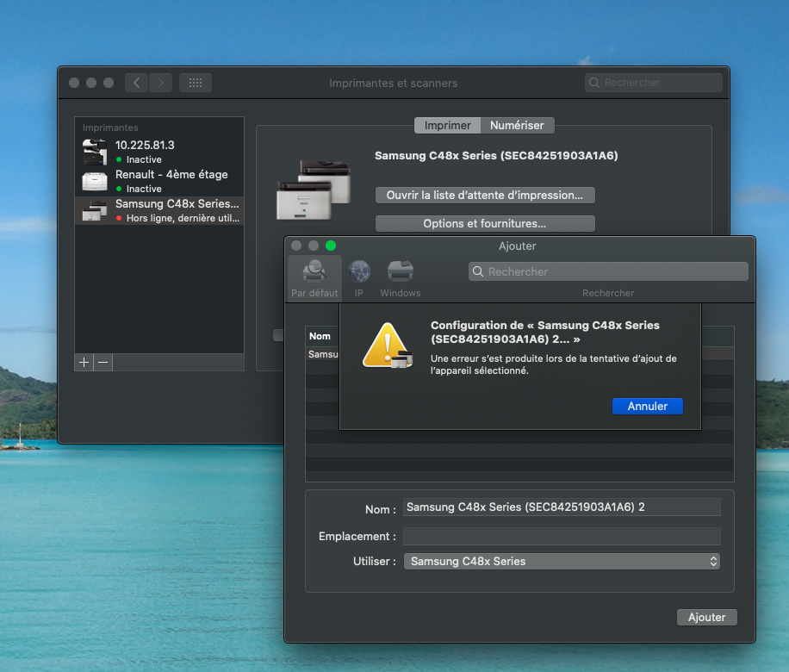Open the print queue list button
This screenshot has width=789, height=672.
(x=485, y=196)
